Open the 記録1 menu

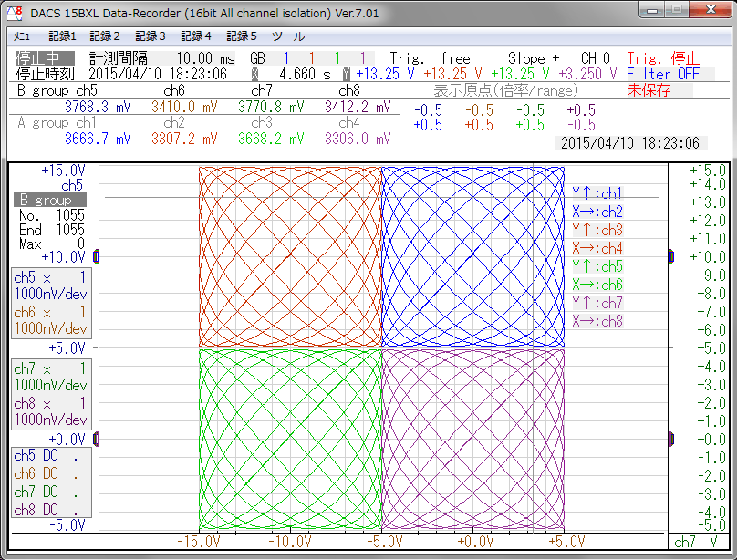pos(63,36)
